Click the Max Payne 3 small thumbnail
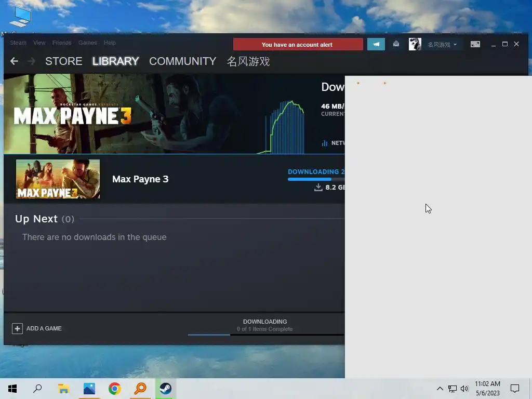Viewport: 532px width, 399px height. pos(58,179)
